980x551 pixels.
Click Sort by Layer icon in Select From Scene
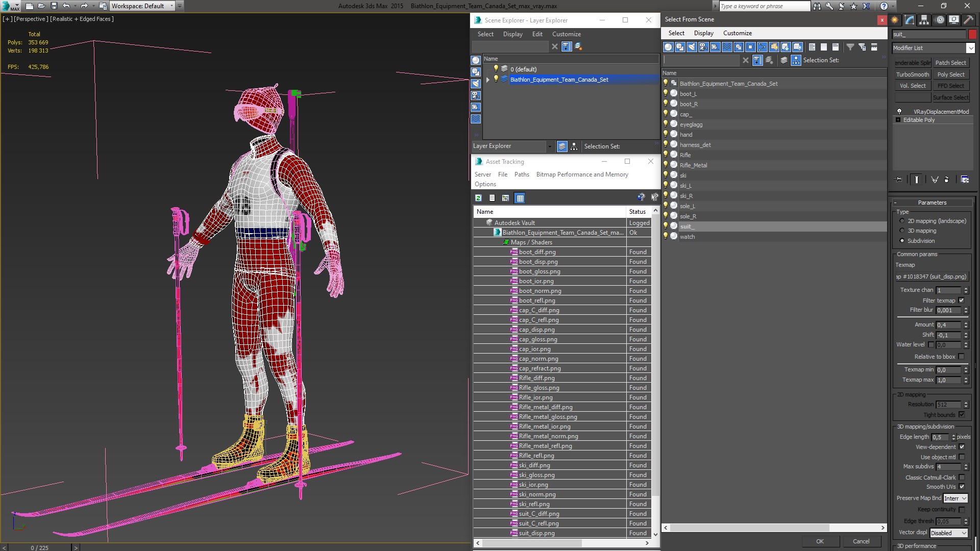point(783,60)
